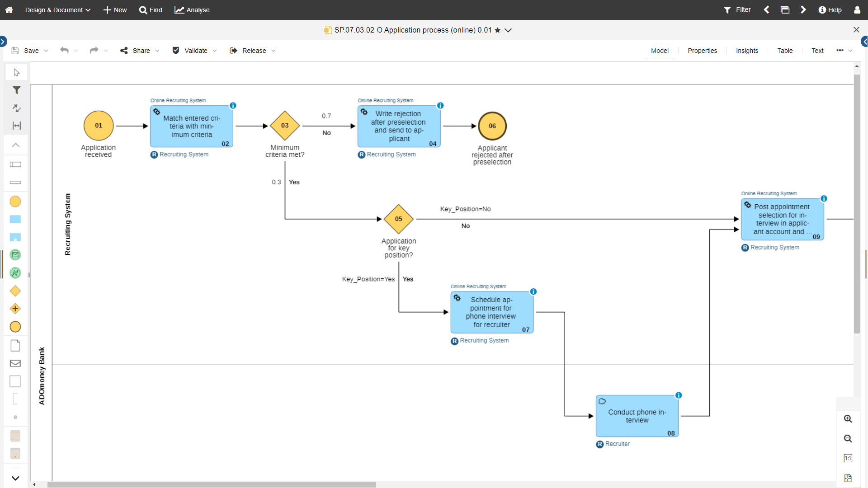The height and width of the screenshot is (488, 868).
Task: Toggle the Filter in the top bar
Action: tap(737, 9)
